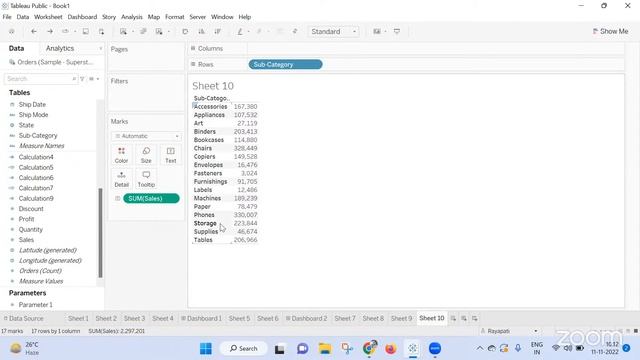Click the taskbar Search button
Viewport: 640px width, 360px height.
243,349
